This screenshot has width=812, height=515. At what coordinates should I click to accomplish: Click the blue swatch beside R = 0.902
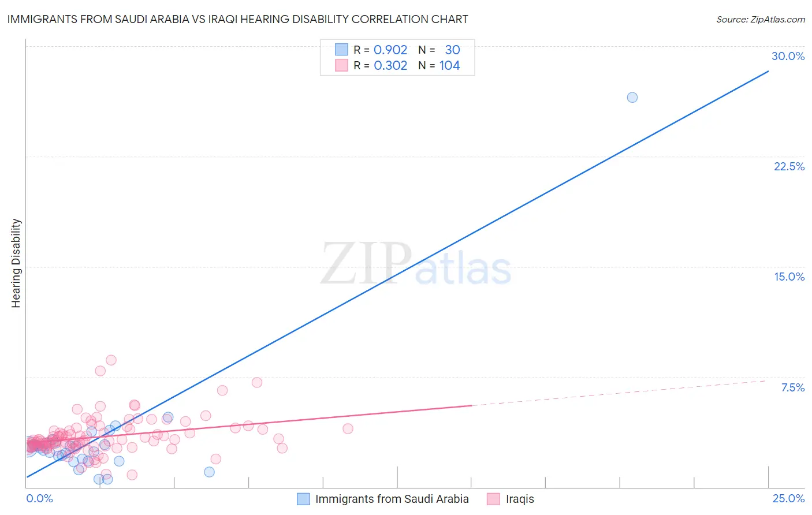point(341,50)
